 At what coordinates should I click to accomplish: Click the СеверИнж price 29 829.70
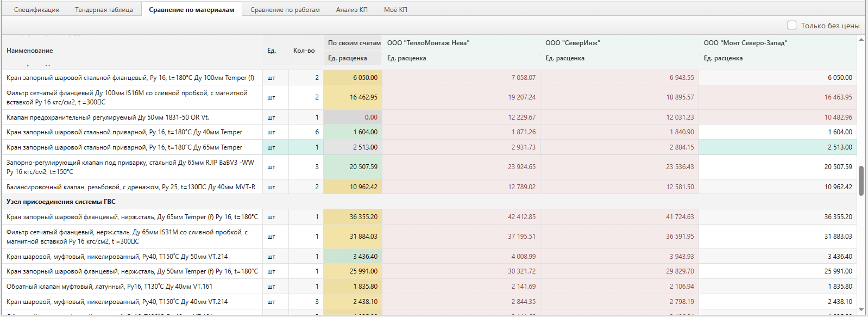[620, 271]
